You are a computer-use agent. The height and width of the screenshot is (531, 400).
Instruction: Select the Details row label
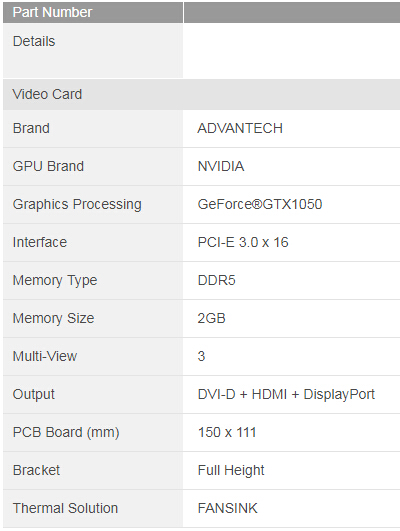(x=34, y=41)
